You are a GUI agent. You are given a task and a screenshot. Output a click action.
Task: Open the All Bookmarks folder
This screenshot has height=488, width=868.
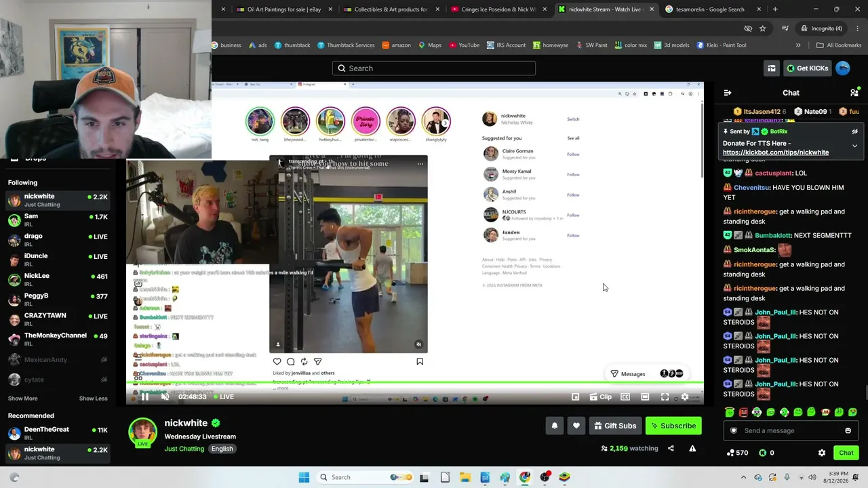pyautogui.click(x=839, y=45)
